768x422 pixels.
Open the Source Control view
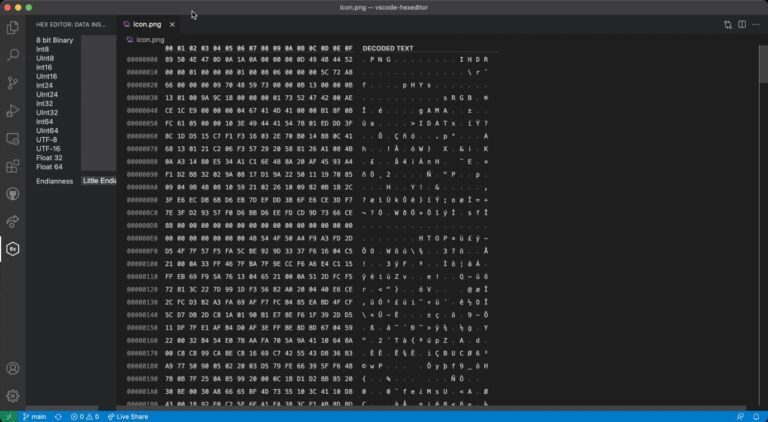pyautogui.click(x=13, y=84)
